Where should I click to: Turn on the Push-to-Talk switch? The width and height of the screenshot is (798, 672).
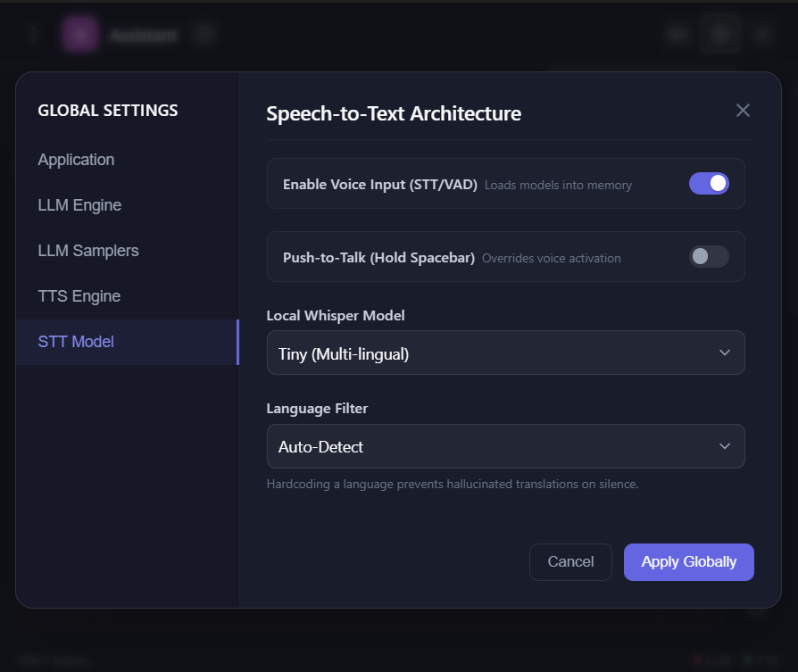(709, 257)
